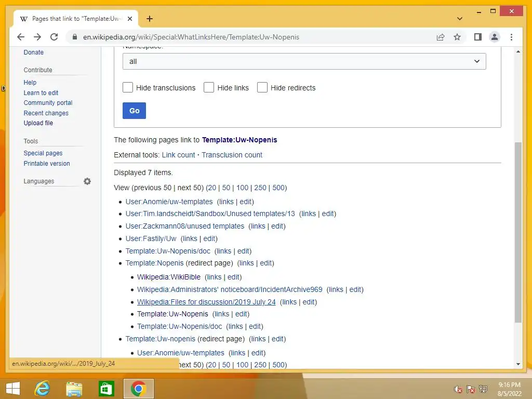Open File Explorer from taskbar
This screenshot has height=399, width=532.
[74, 389]
